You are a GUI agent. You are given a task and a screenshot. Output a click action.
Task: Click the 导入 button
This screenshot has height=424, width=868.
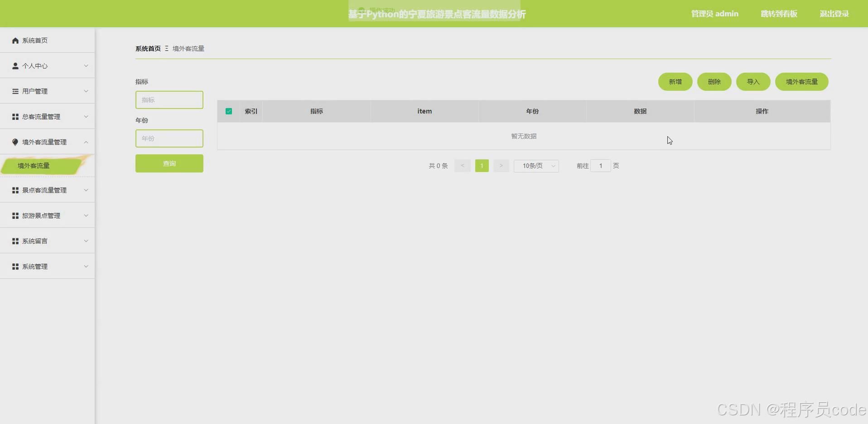[753, 82]
